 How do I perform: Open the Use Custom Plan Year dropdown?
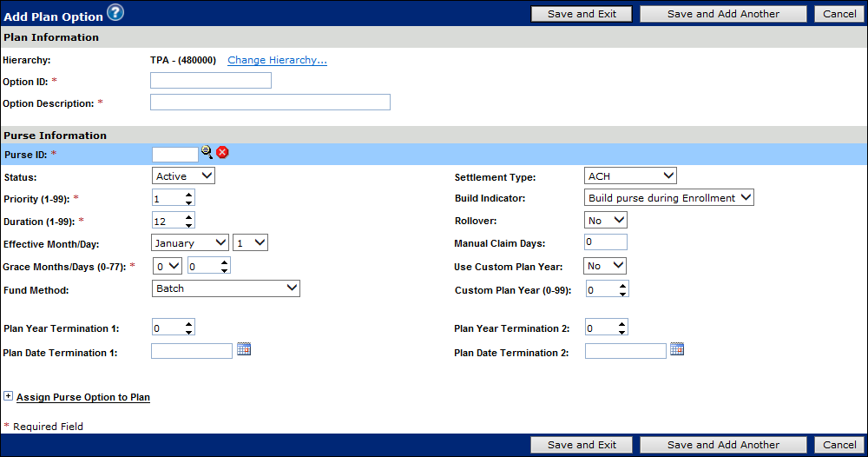tap(606, 266)
